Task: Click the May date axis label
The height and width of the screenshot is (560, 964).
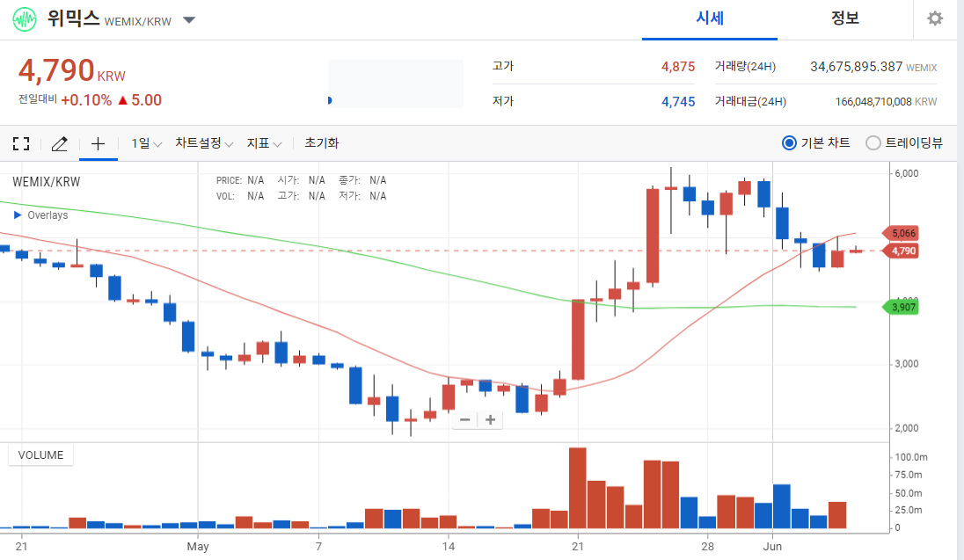Action: click(x=198, y=547)
